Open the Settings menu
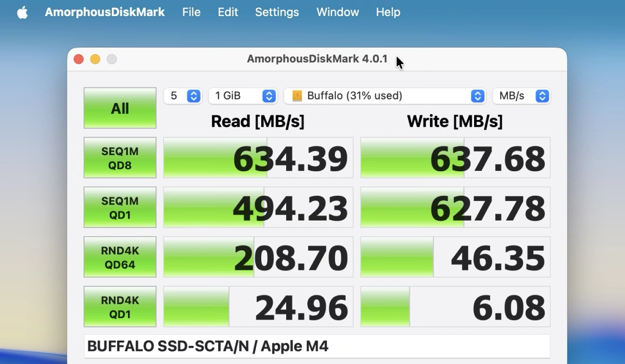Image resolution: width=625 pixels, height=364 pixels. (x=277, y=12)
